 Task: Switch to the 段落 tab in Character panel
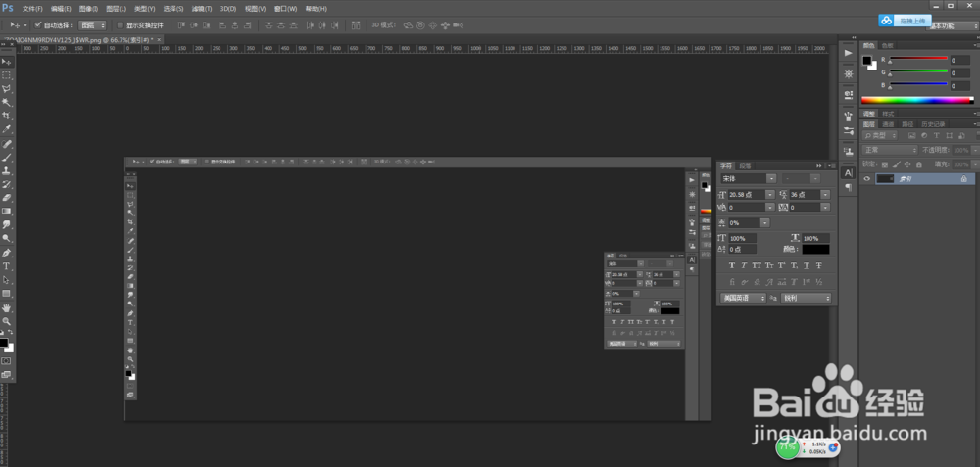[746, 166]
